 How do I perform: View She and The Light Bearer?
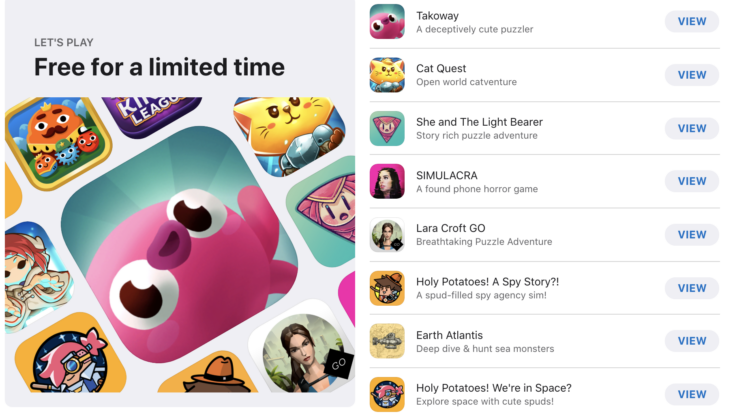692,128
